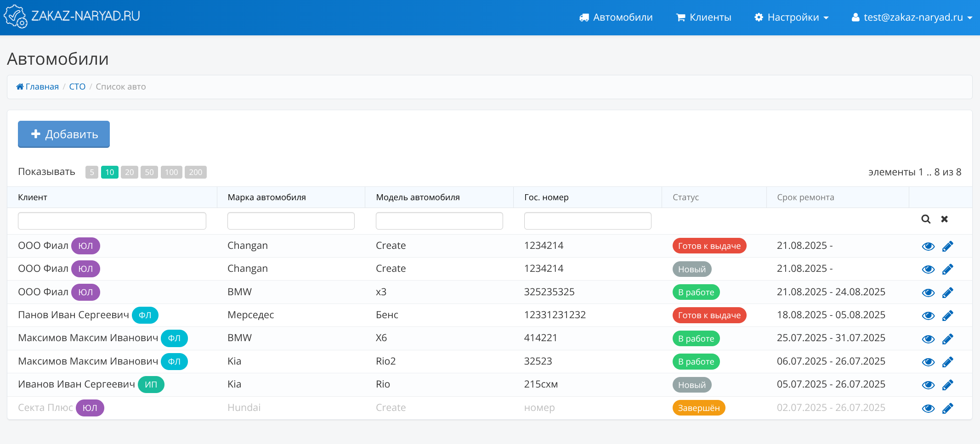Screen dimensions: 980x444
Task: Follow the Главная breadcrumb link
Action: coord(42,87)
